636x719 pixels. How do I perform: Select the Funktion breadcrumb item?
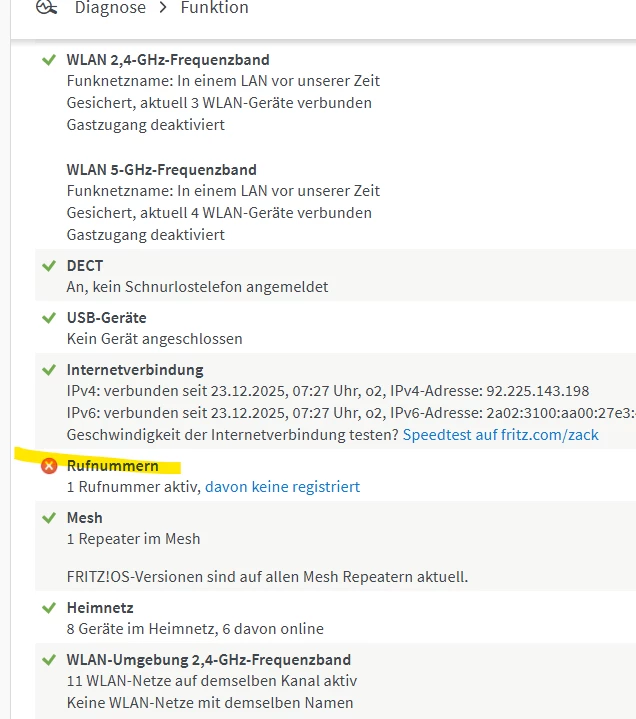[214, 8]
